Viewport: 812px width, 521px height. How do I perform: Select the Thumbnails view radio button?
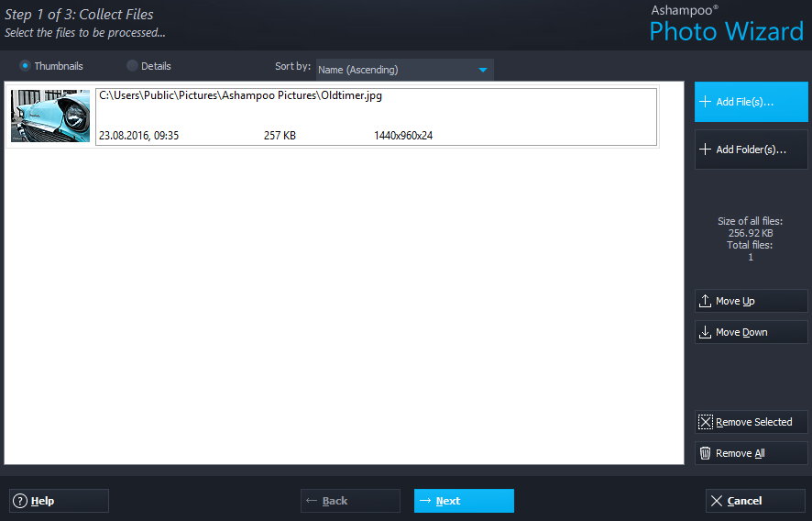pos(25,66)
